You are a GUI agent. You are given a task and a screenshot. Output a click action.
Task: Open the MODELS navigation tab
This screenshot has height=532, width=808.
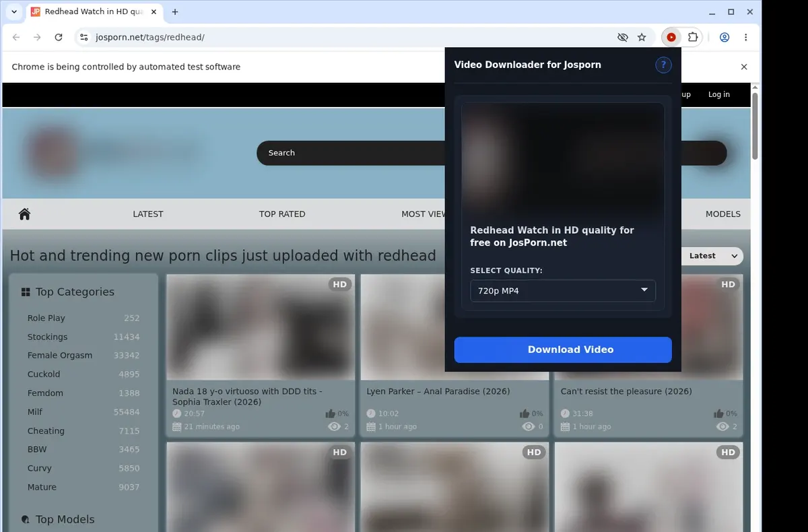point(723,214)
